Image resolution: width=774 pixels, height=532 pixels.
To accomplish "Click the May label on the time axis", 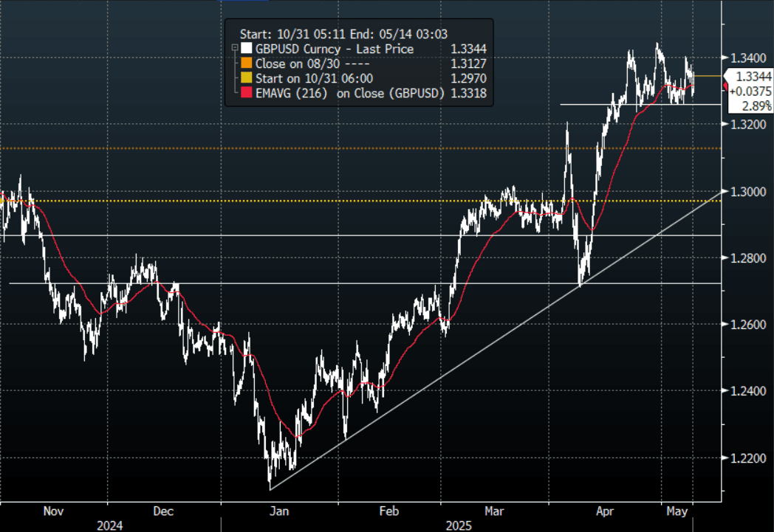I will tap(677, 511).
